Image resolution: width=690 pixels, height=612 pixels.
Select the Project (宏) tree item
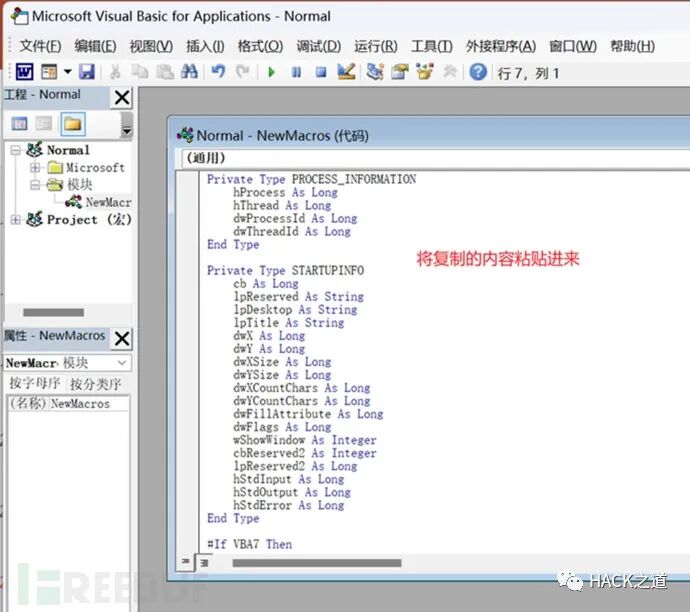[79, 219]
